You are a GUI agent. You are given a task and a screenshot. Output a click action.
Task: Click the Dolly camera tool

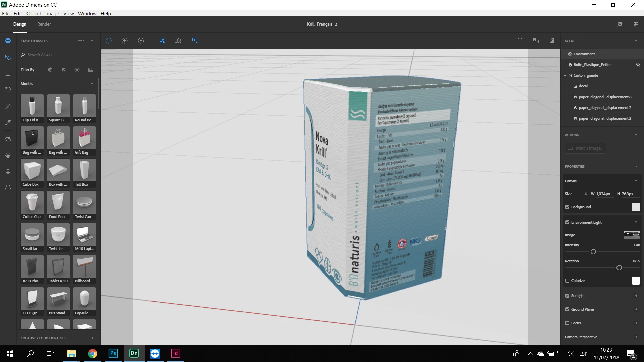point(8,171)
